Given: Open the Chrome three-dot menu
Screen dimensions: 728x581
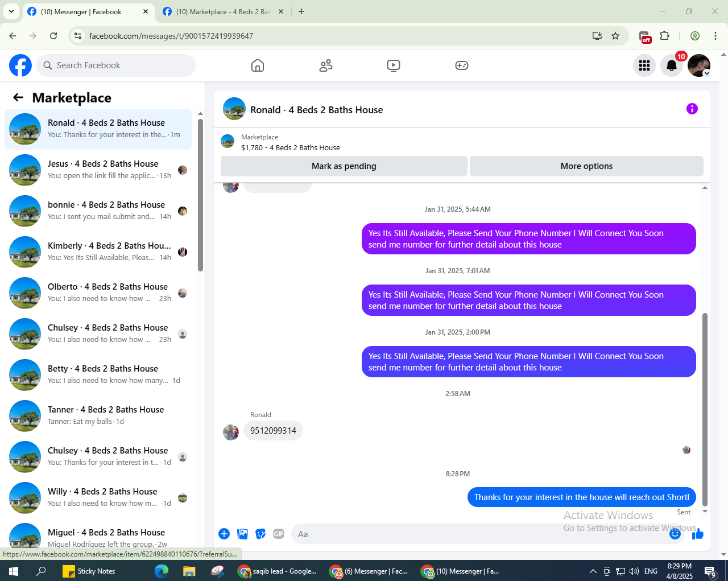Looking at the screenshot, I should pos(715,36).
